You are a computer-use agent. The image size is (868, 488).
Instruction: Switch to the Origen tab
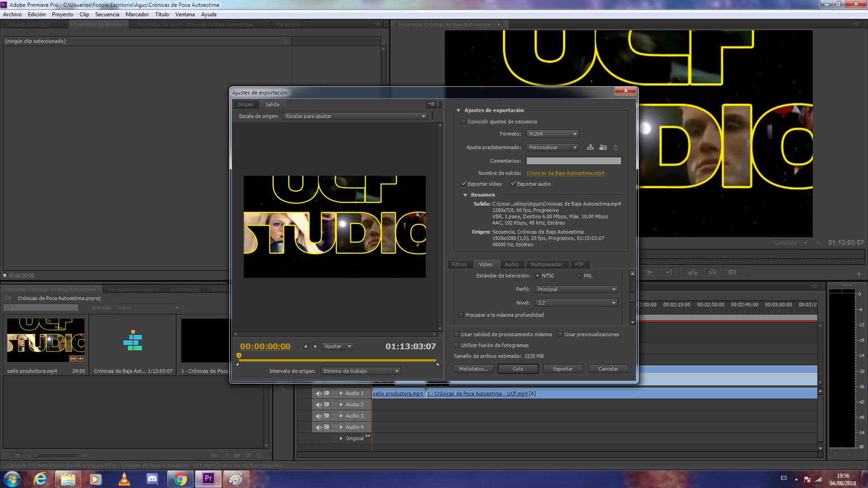[x=245, y=104]
